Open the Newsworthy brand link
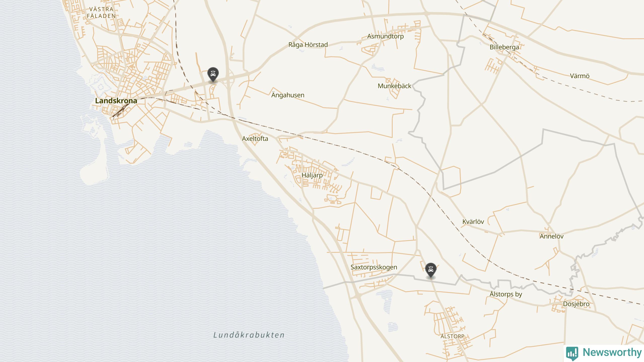 click(604, 353)
